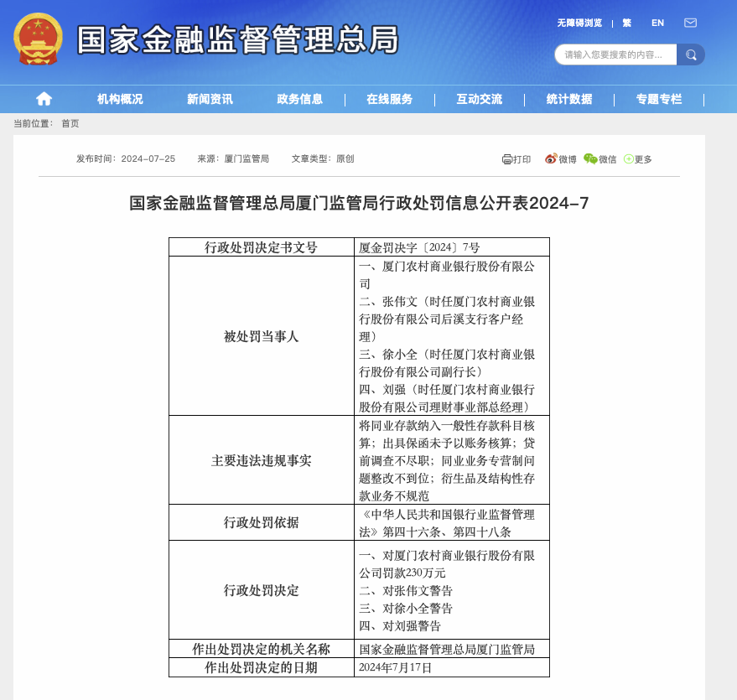Click the text 法》第四十六条、第四十八条
Screen dimensions: 737x700
[x=435, y=531]
